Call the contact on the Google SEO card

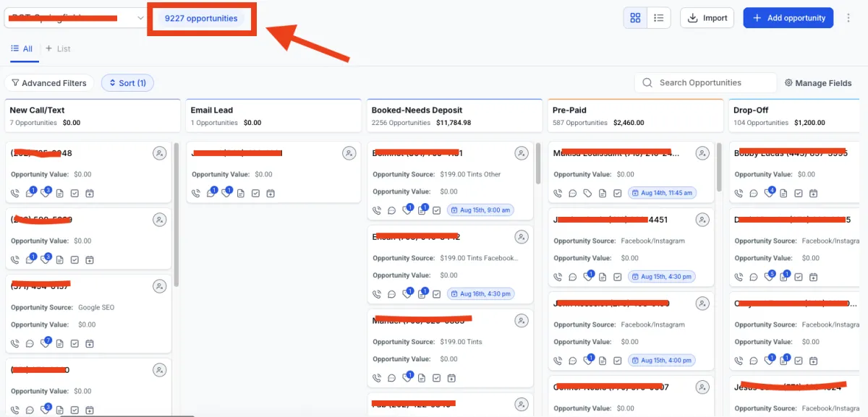coord(15,343)
